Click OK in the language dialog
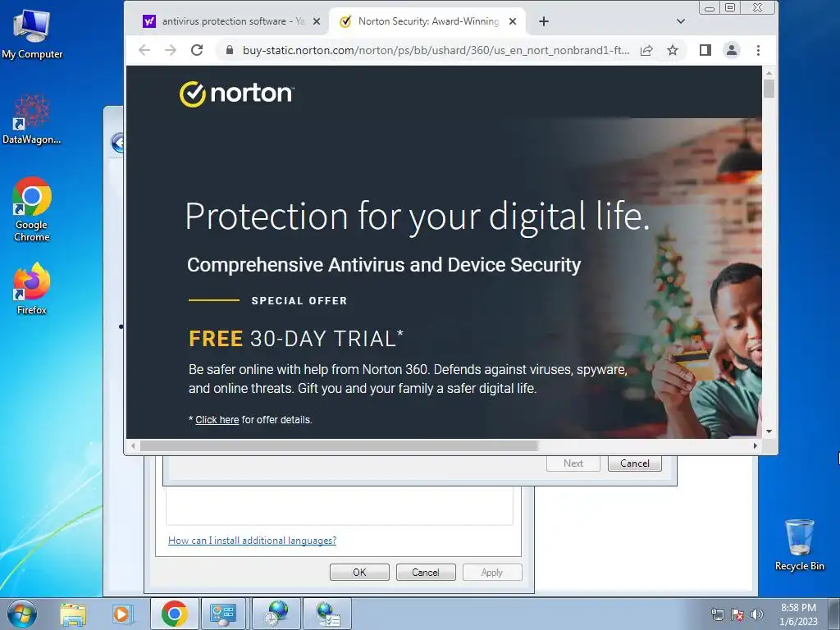840x630 pixels. 359,572
